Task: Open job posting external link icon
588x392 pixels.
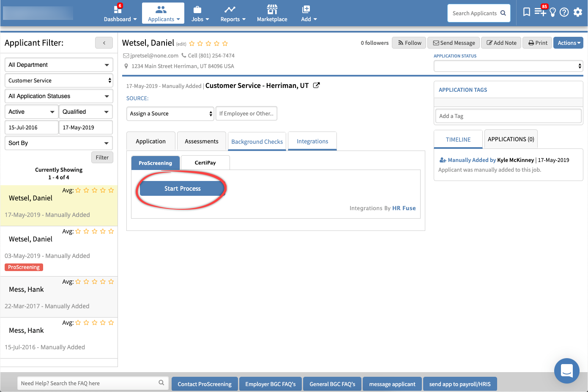Action: point(316,85)
